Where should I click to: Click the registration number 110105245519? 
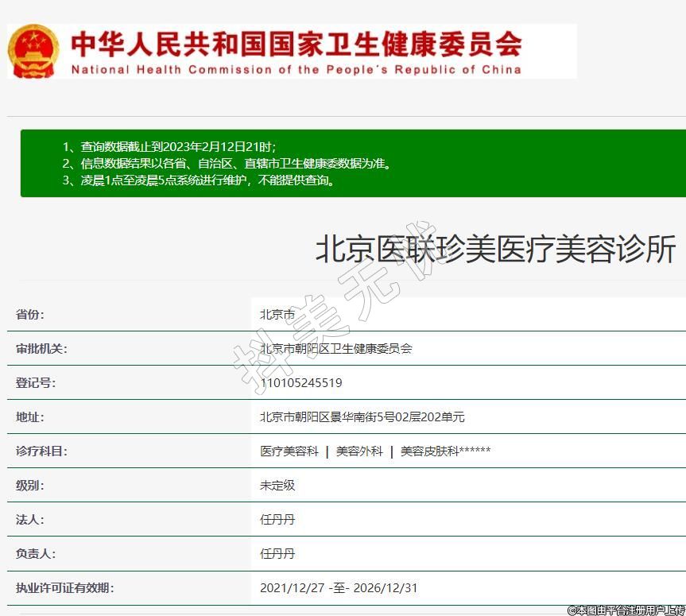tap(300, 382)
